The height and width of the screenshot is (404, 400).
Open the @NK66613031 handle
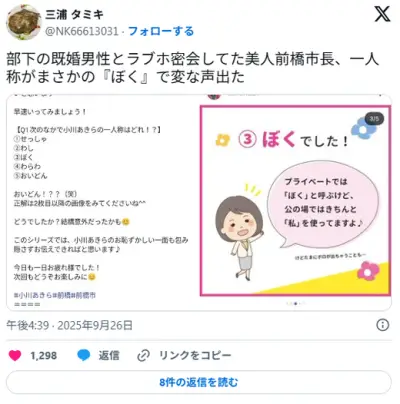(x=82, y=31)
